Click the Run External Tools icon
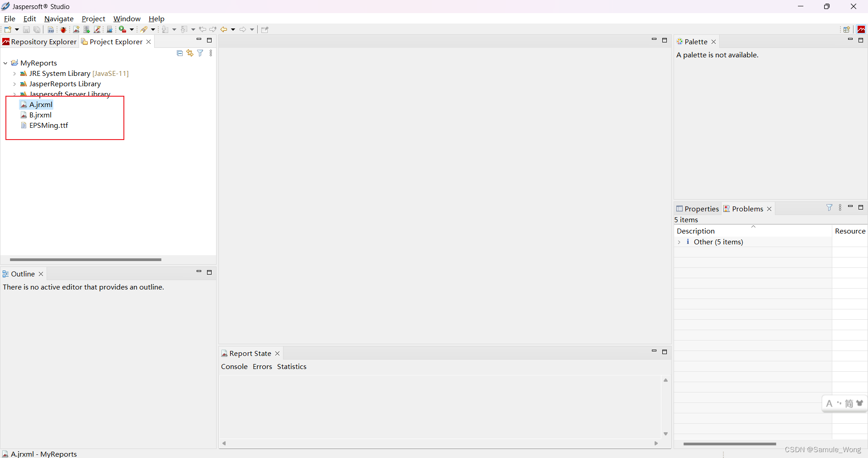This screenshot has height=458, width=868. point(123,30)
